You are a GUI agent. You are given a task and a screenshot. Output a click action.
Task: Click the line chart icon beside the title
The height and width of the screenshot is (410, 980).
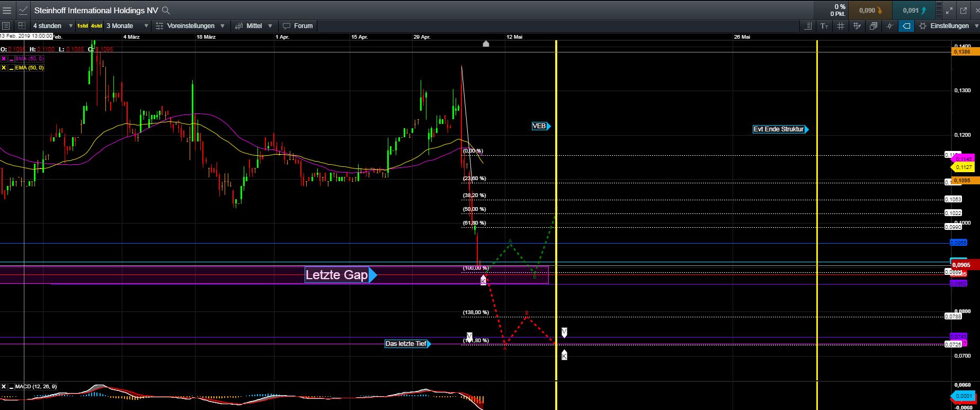click(23, 10)
